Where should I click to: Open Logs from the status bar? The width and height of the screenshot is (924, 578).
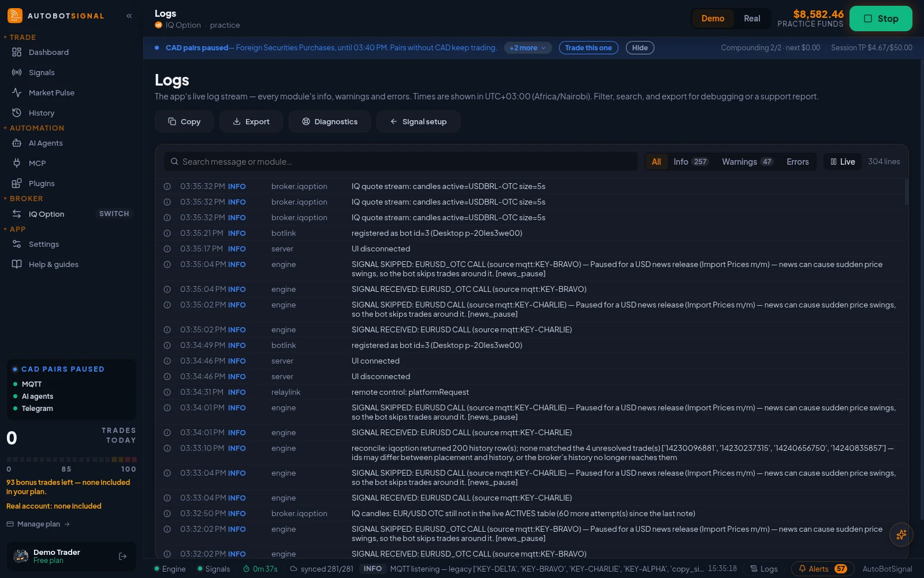point(763,569)
